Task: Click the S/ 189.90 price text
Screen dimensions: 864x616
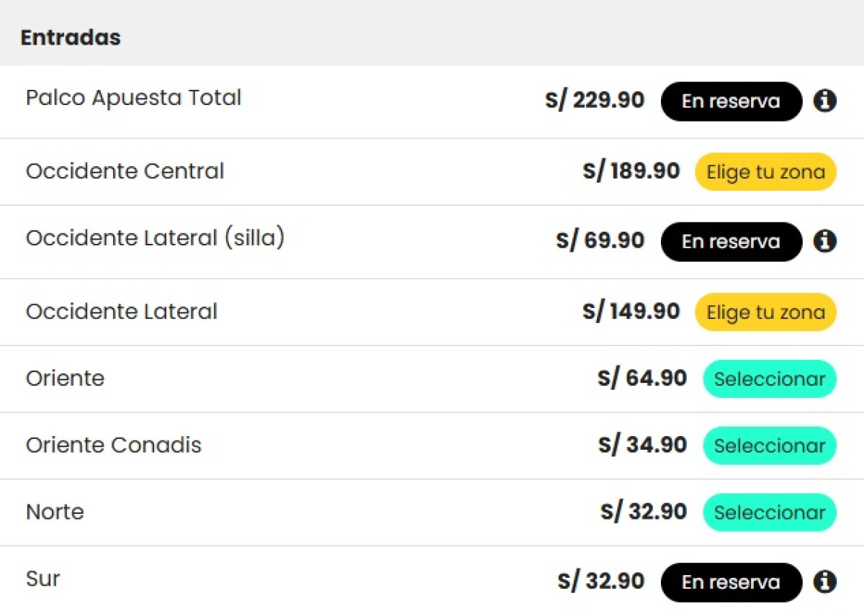Action: tap(631, 171)
